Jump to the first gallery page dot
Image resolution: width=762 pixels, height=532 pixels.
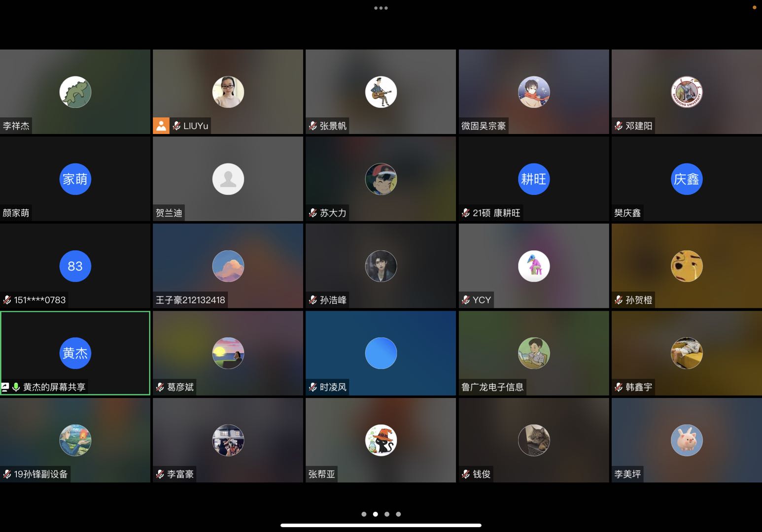[364, 514]
